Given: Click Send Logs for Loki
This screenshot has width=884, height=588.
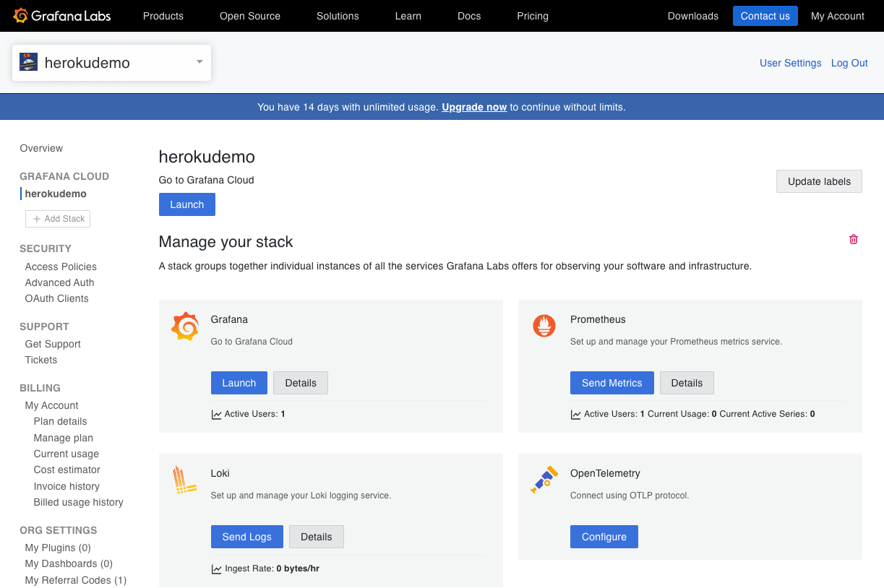Looking at the screenshot, I should [247, 537].
